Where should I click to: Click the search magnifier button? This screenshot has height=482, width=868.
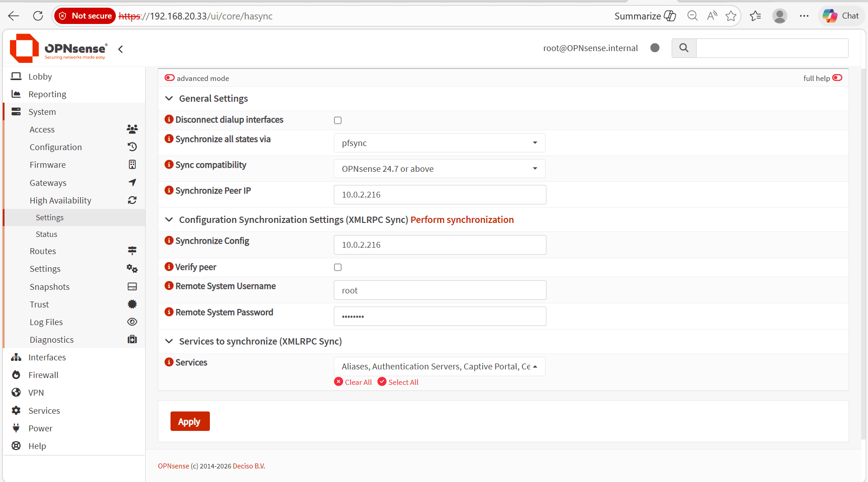[x=684, y=48]
